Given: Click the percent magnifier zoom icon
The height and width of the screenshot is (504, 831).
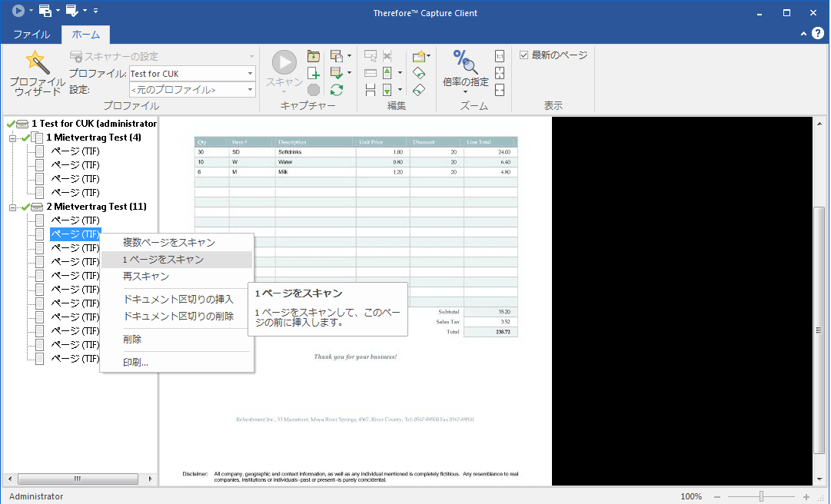Looking at the screenshot, I should (x=465, y=62).
